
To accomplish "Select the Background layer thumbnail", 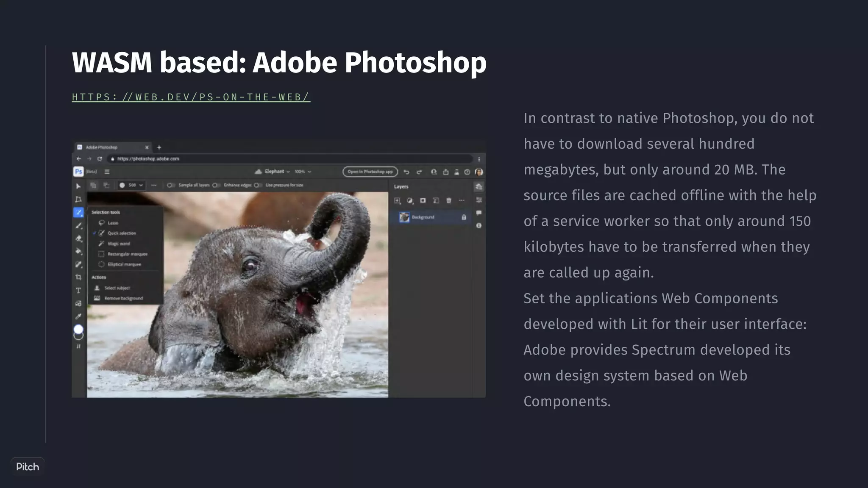I will tap(404, 217).
